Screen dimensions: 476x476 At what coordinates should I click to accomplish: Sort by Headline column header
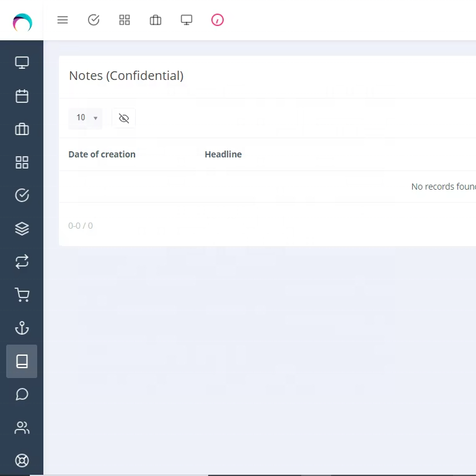click(223, 154)
